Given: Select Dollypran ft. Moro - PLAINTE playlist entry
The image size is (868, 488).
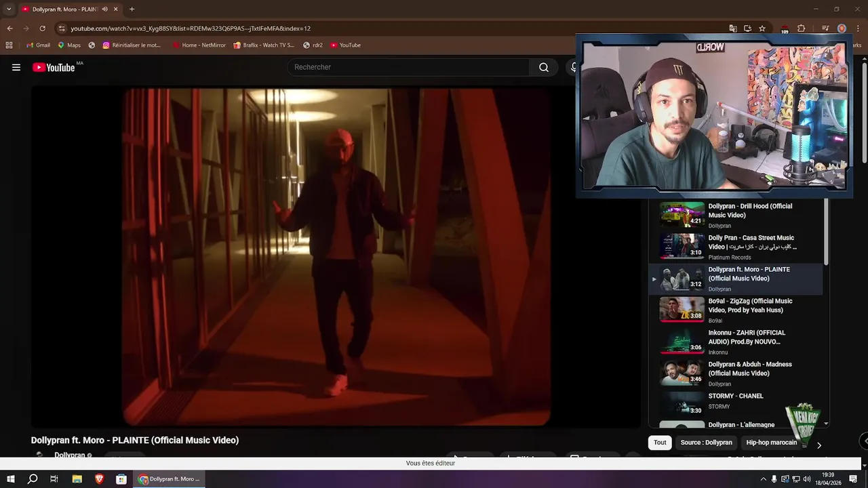Looking at the screenshot, I should tap(736, 279).
